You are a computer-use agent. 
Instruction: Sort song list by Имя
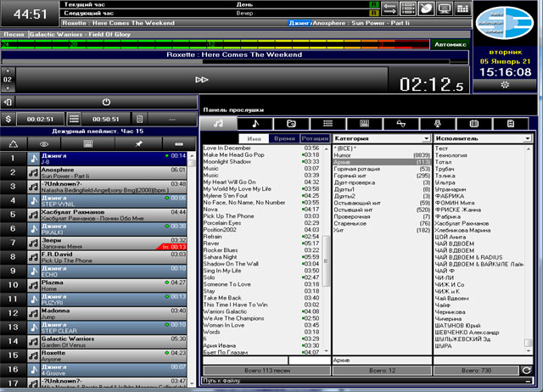pyautogui.click(x=254, y=138)
